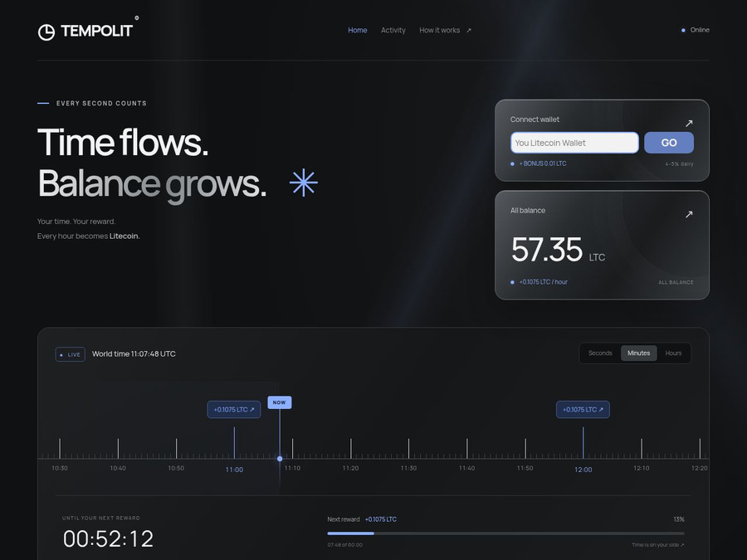
Task: Click the 12:00 timeline label
Action: (x=583, y=470)
